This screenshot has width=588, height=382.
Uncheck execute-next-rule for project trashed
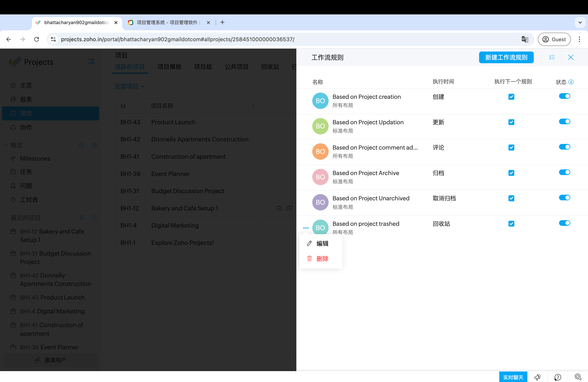(511, 224)
